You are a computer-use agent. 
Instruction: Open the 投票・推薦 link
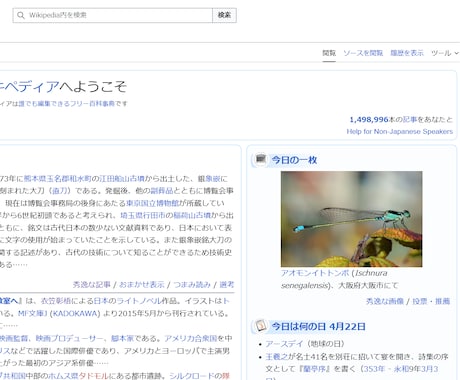[x=431, y=301]
